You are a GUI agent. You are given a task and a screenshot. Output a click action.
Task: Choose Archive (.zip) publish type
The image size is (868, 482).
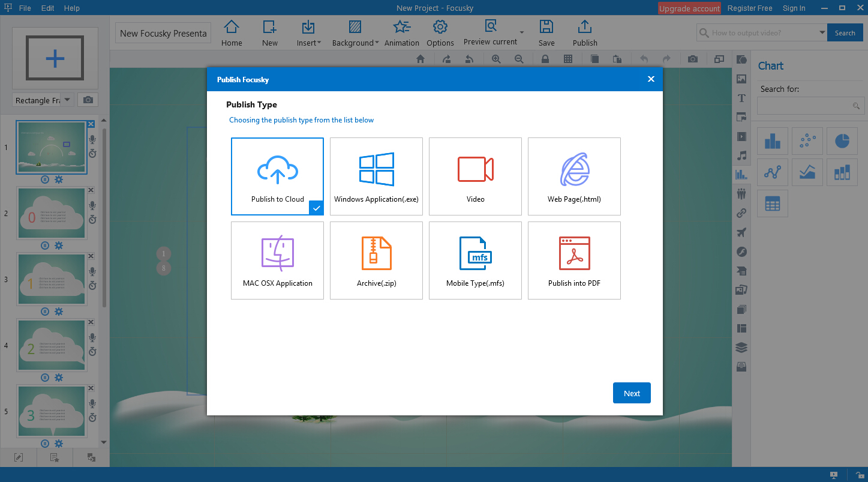tap(376, 261)
